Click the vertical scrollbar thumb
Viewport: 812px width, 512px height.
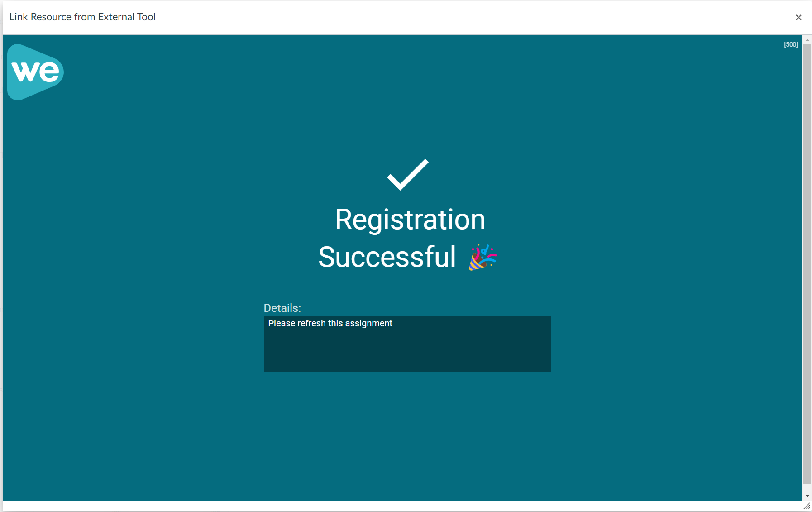click(807, 263)
